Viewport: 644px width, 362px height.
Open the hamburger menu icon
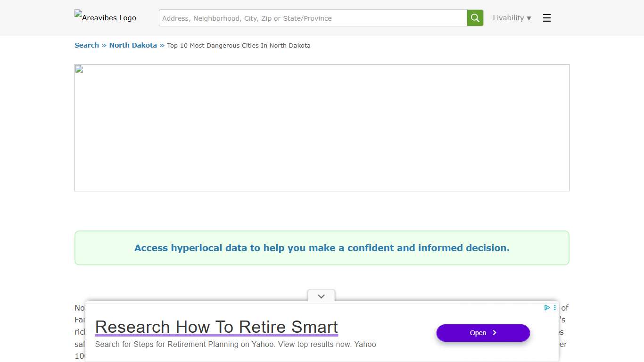[546, 18]
